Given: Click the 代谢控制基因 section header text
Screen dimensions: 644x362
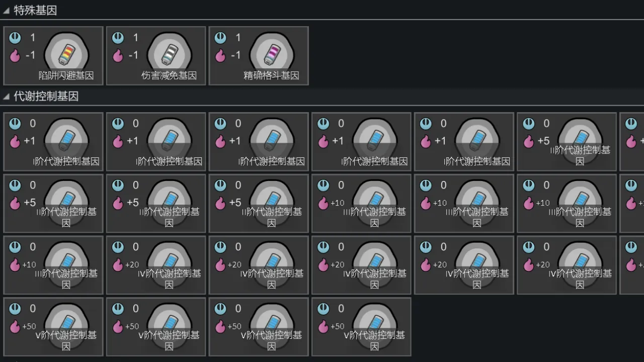Looking at the screenshot, I should (x=46, y=97).
